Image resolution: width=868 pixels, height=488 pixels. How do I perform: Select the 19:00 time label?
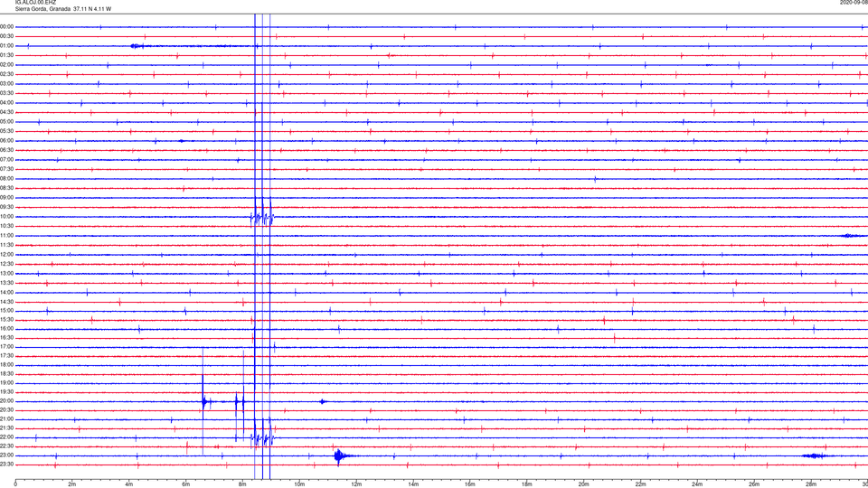(x=7, y=383)
